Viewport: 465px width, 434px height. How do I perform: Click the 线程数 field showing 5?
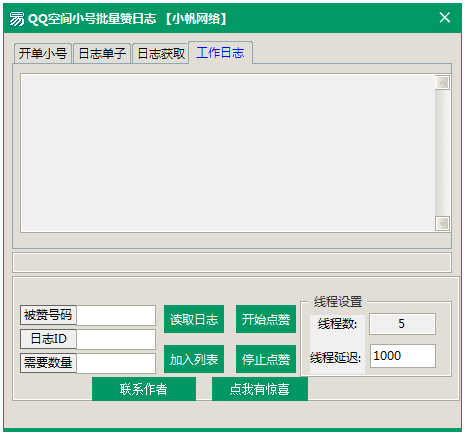[402, 324]
